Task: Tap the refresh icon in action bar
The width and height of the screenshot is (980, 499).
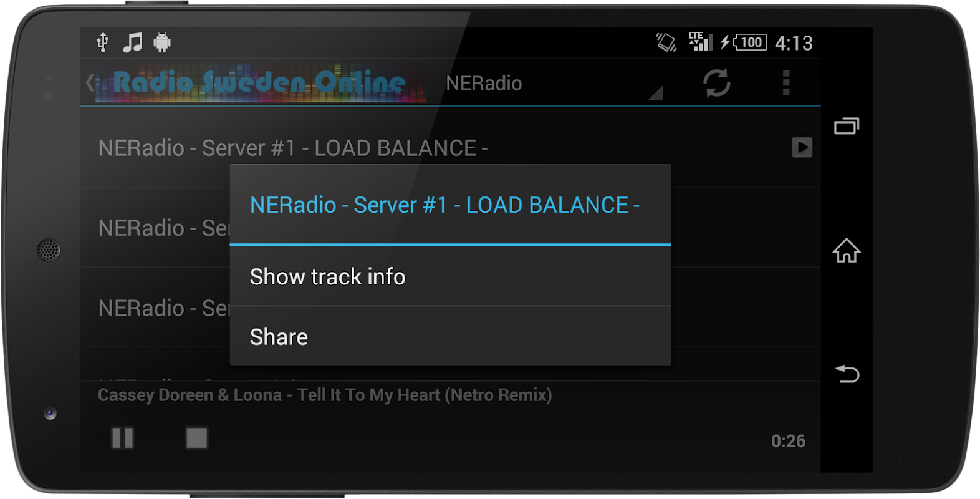Action: pyautogui.click(x=717, y=83)
